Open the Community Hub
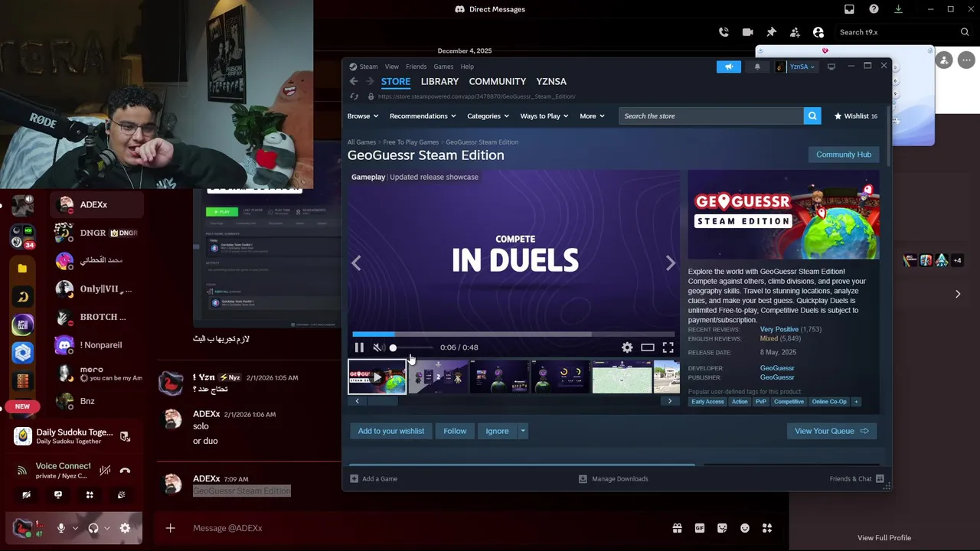Screen dimensions: 980x551 point(844,155)
